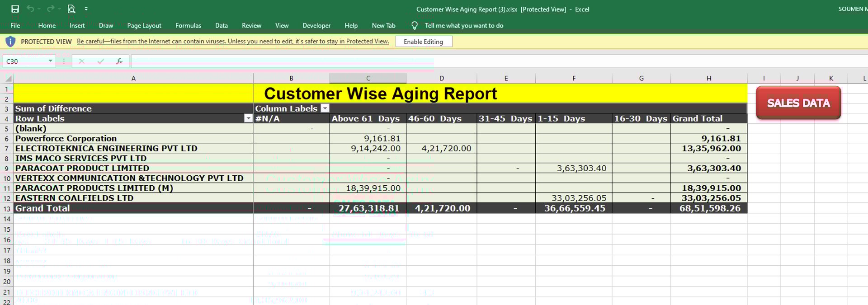
Task: Click the Protected View shield icon
Action: pos(10,42)
